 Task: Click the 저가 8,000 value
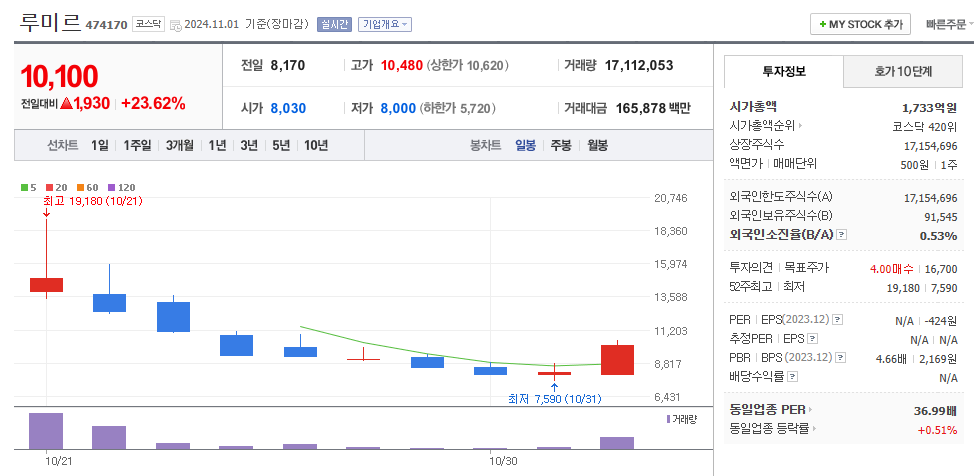[x=398, y=109]
